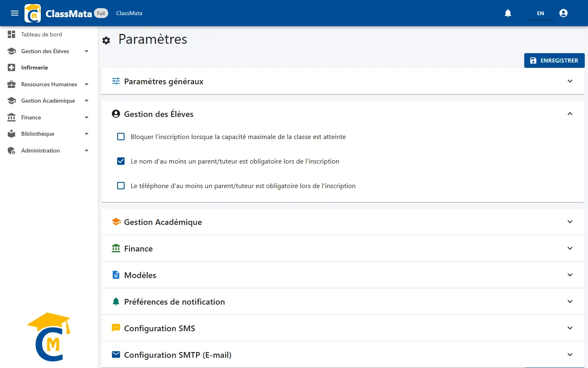Open the Bibliothèque sidebar menu
588x368 pixels.
[49, 134]
